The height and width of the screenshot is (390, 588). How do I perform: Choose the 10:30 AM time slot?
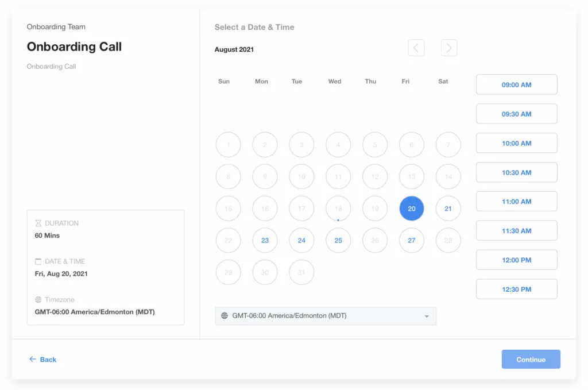pos(516,172)
